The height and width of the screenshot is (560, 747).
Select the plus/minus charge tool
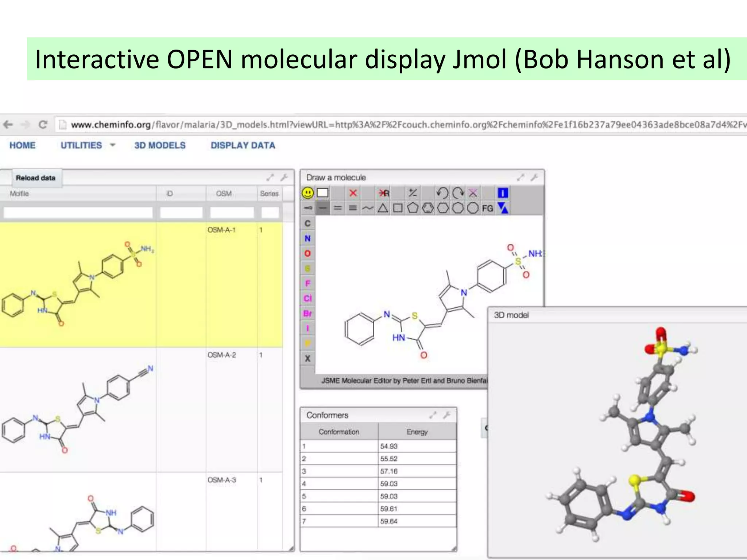click(x=413, y=193)
